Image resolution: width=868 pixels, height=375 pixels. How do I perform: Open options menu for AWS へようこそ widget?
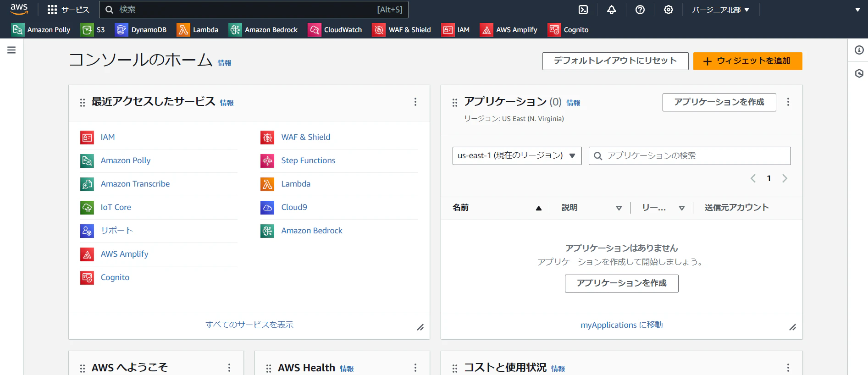[x=229, y=368]
